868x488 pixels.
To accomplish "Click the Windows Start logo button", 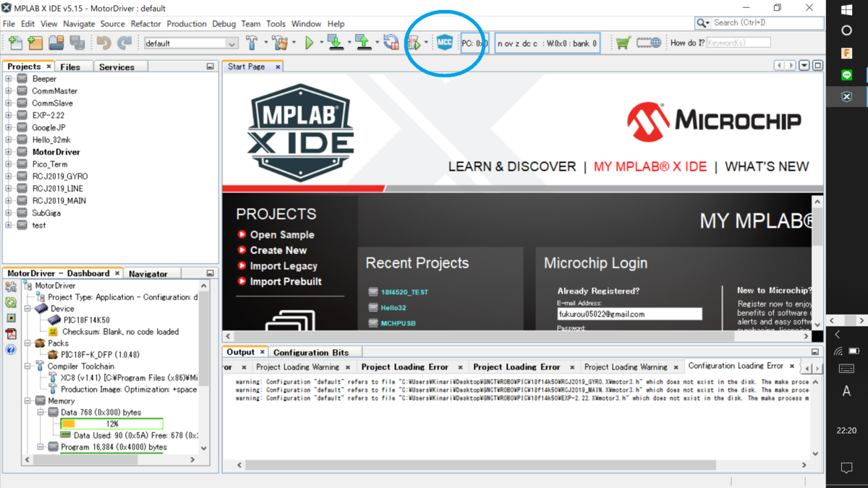I will [x=846, y=9].
